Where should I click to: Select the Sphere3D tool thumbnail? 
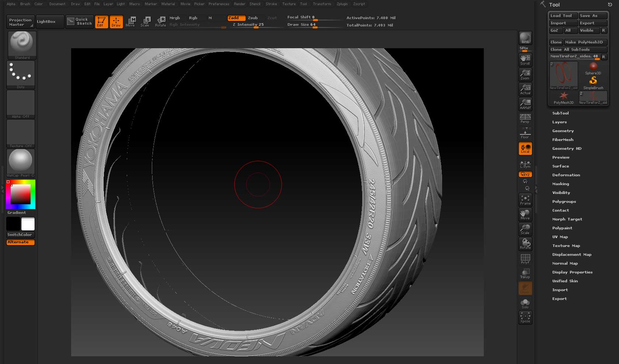tap(593, 68)
